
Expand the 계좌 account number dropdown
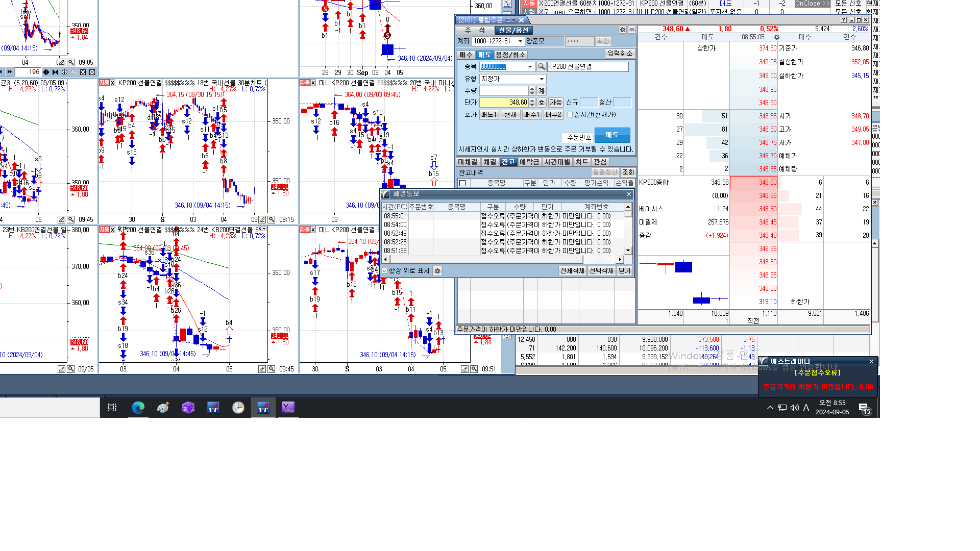tap(520, 41)
